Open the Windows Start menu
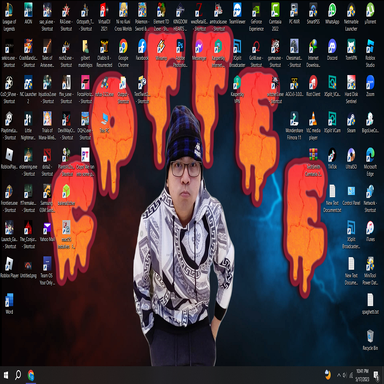 (6, 375)
